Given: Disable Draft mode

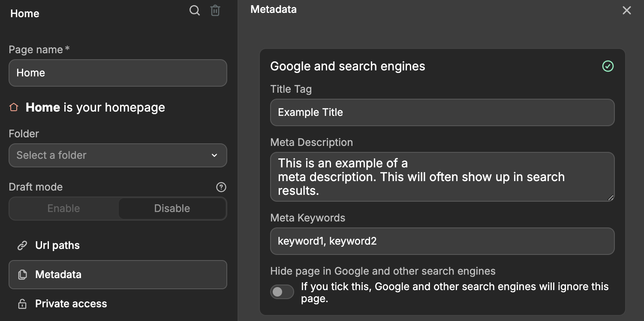Looking at the screenshot, I should (172, 209).
